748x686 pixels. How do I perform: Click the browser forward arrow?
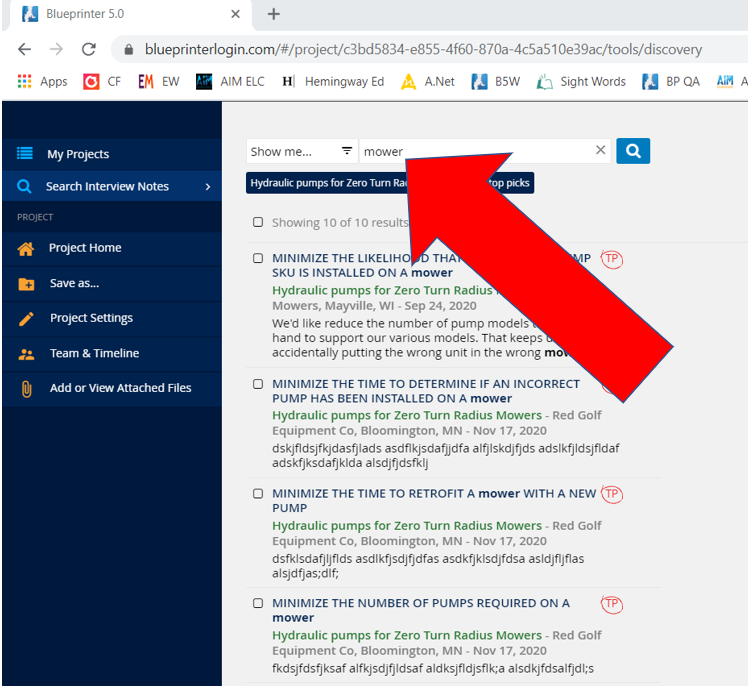coord(56,49)
